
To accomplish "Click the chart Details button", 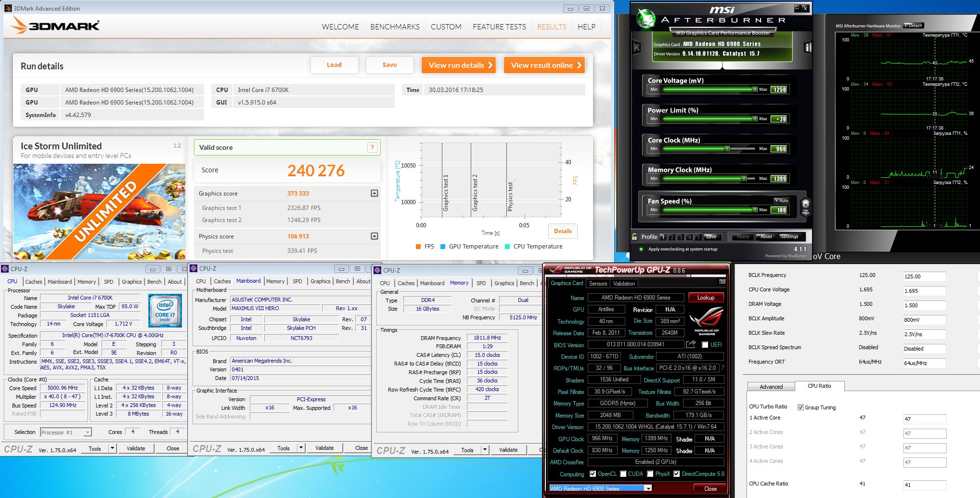I will [563, 231].
